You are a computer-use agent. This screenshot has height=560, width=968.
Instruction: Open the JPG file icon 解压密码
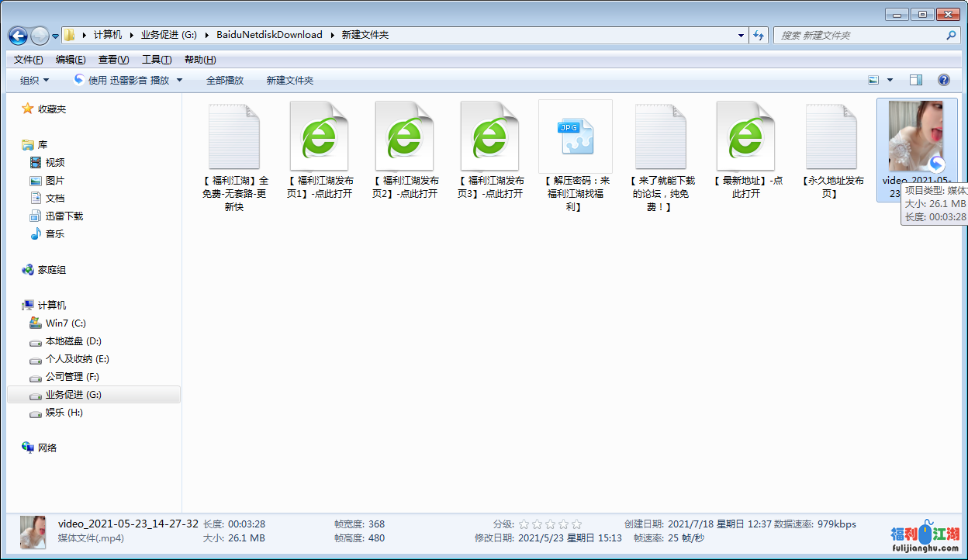[x=575, y=137]
